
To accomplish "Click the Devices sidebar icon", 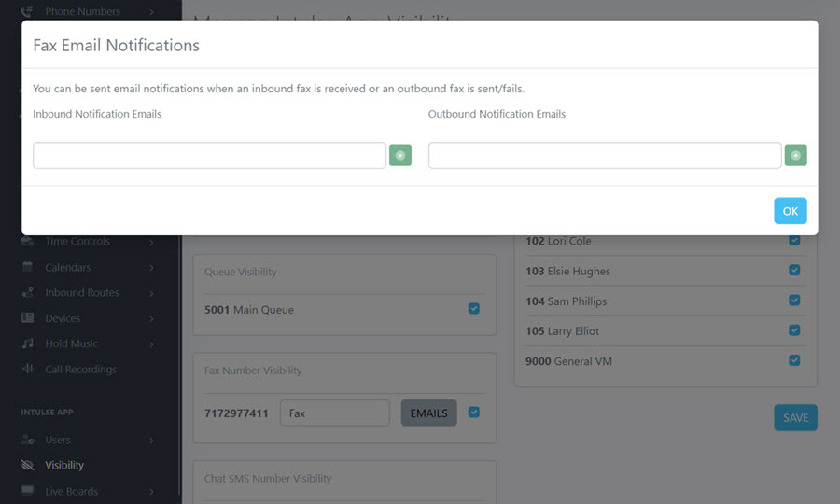I will pos(27,318).
